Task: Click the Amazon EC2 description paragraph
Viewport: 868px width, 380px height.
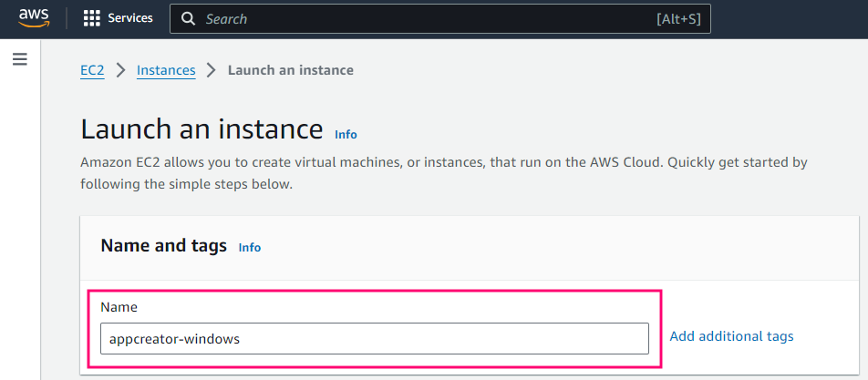Action: 443,172
